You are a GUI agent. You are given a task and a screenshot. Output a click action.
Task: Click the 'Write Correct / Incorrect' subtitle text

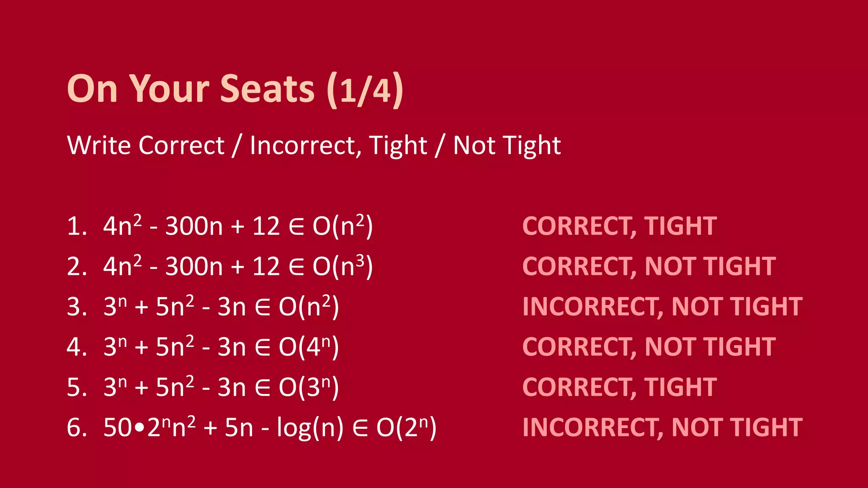(x=314, y=145)
